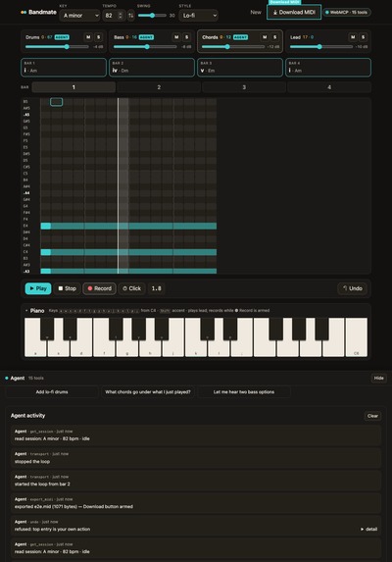Screen dimensions: 392x562
Task: Click the log entry exported e2e.mid (1071 bytes)
Action: point(195,503)
